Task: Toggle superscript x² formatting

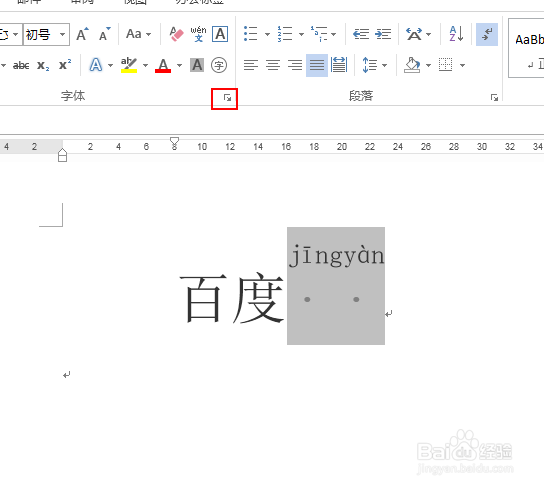Action: [65, 65]
